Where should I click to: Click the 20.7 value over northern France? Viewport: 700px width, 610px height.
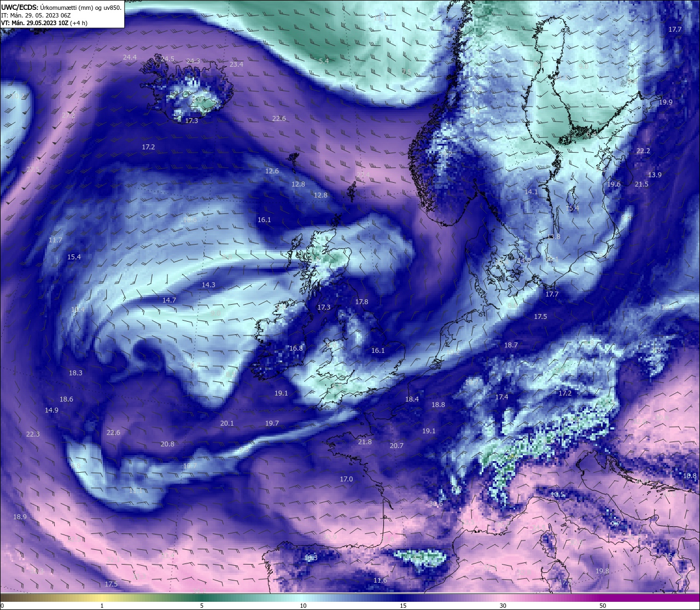[x=396, y=446]
